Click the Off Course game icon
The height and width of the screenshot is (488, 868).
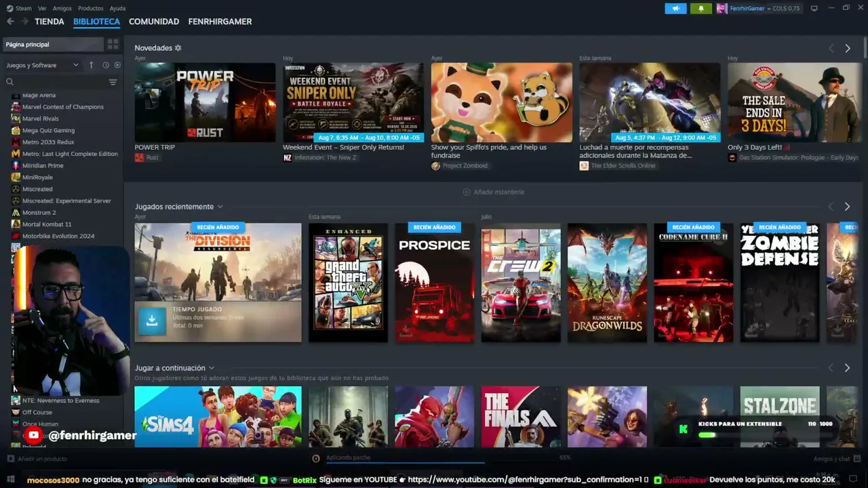tap(16, 412)
